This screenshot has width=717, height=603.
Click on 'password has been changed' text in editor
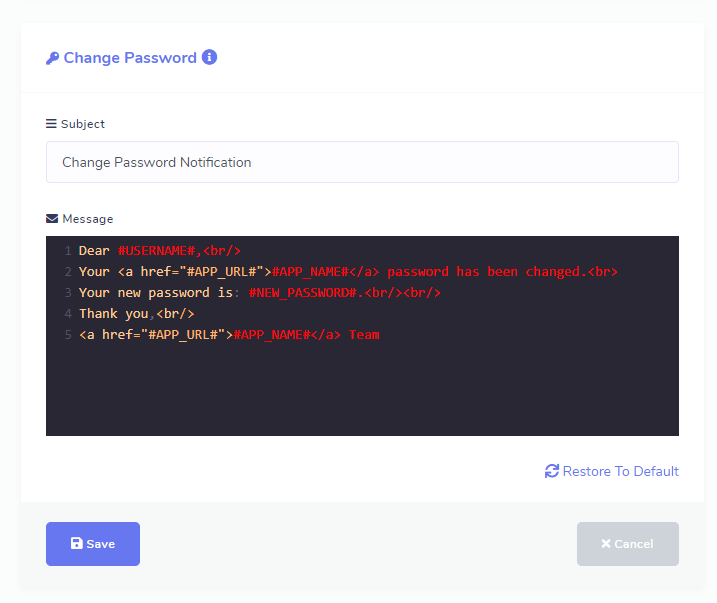point(485,272)
